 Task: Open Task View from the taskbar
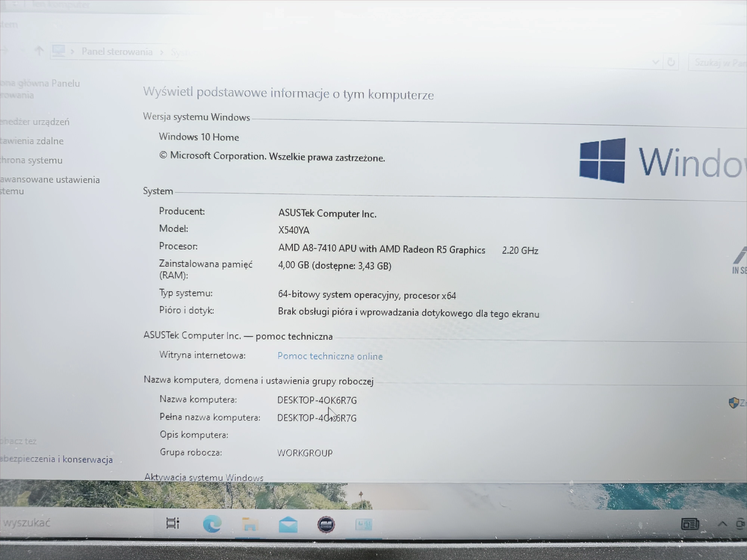tap(173, 523)
